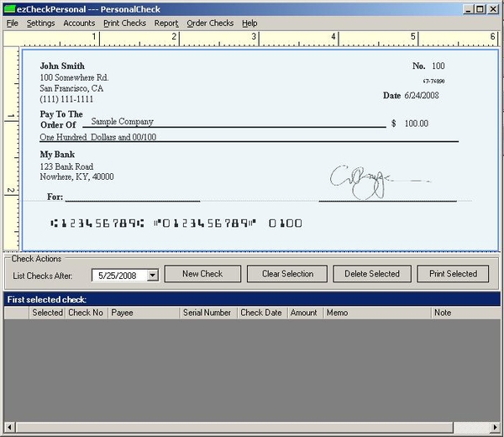Sort by the Payee column header
The image size is (504, 437).
tap(146, 313)
